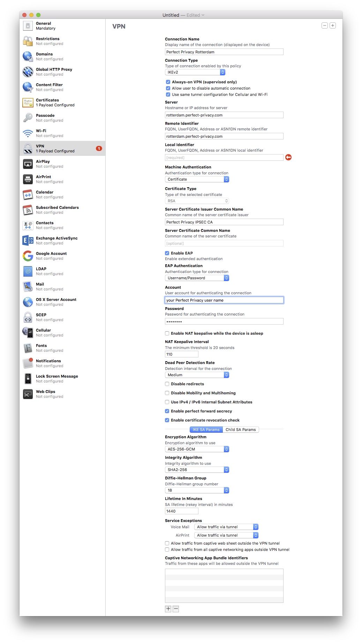Select the LDAP payload icon
Screen dimensions: 362x644
pos(28,271)
